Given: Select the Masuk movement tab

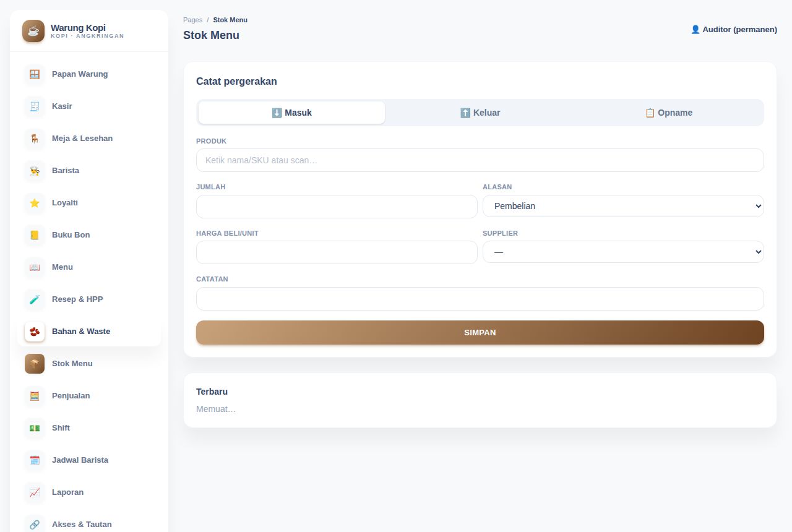Looking at the screenshot, I should (291, 113).
